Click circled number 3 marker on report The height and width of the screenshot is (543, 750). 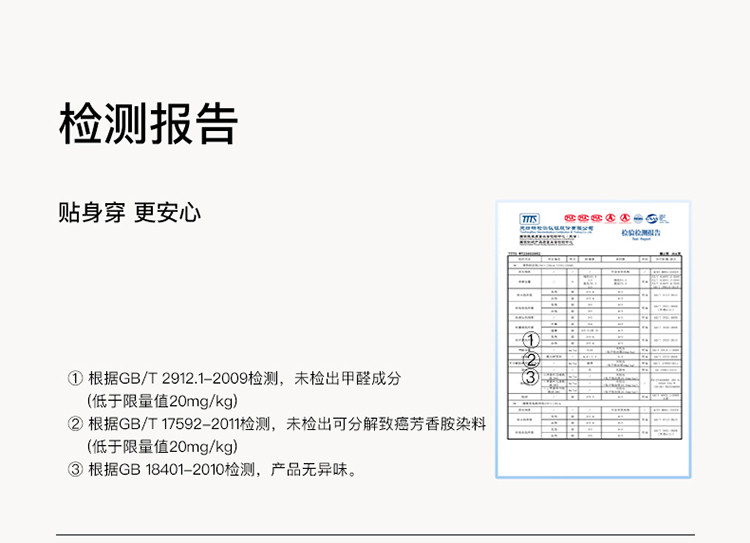[531, 377]
